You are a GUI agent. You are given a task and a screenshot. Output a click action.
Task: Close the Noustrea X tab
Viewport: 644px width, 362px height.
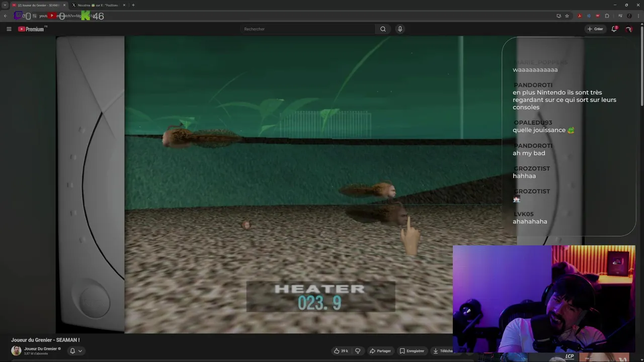tap(124, 5)
